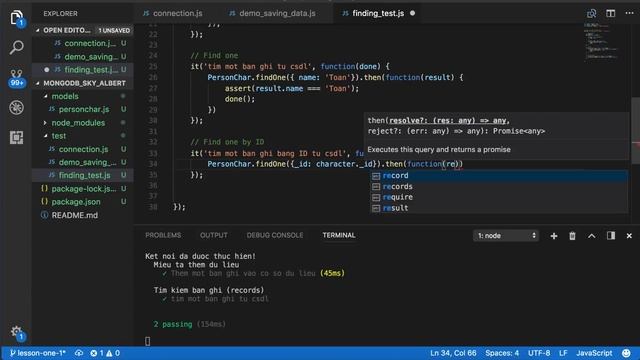Select 'record' suggestion in autocomplete
640x360 pixels.
coord(499,176)
